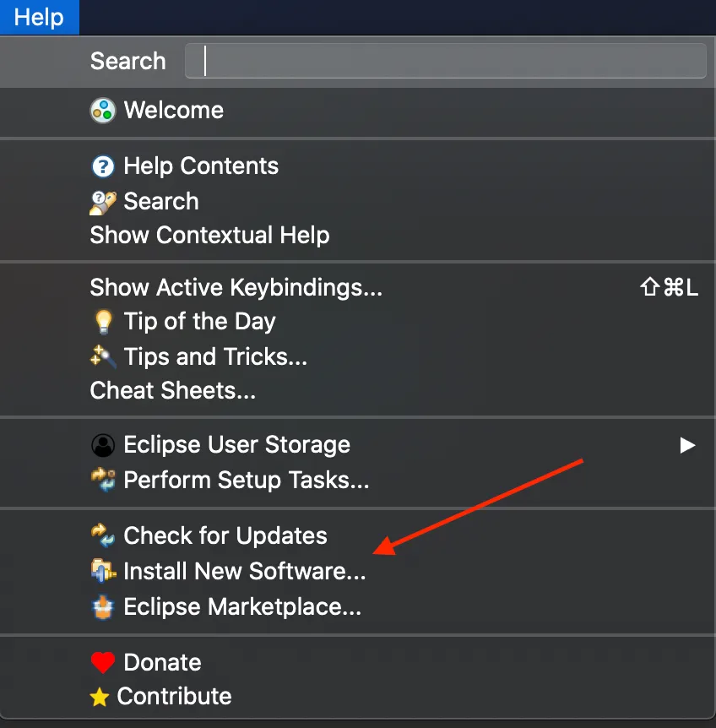Click the Search flashlight icon
Image resolution: width=716 pixels, height=728 pixels.
click(x=102, y=202)
